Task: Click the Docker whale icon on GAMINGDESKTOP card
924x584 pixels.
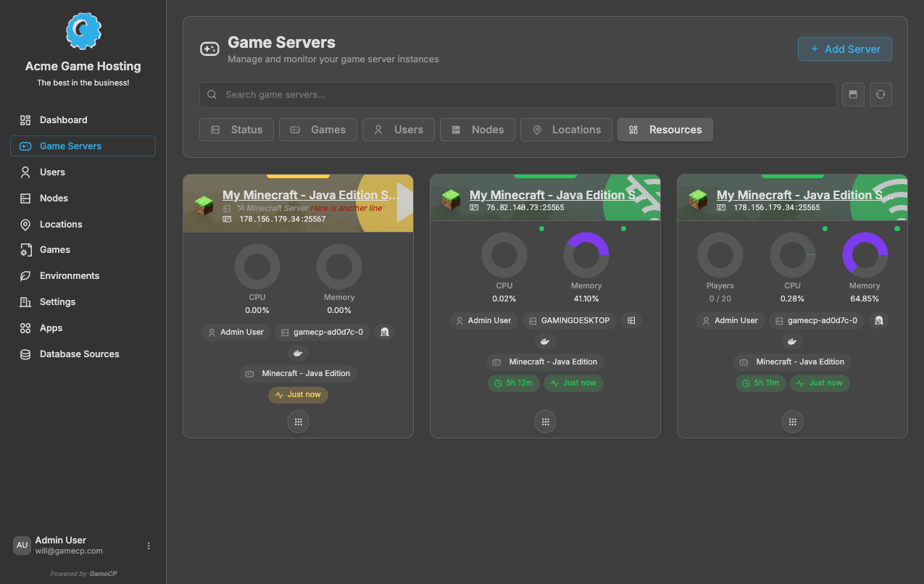Action: pos(545,341)
